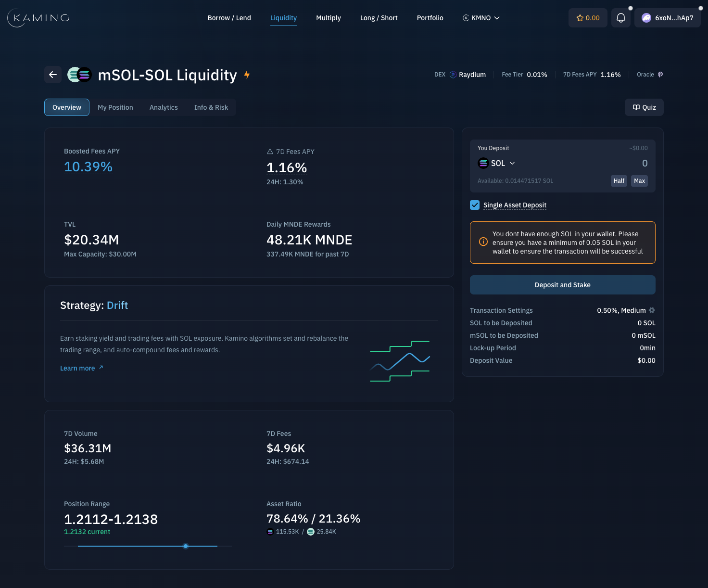Screen dimensions: 708x588
Task: Open the Learn more link
Action: point(81,368)
